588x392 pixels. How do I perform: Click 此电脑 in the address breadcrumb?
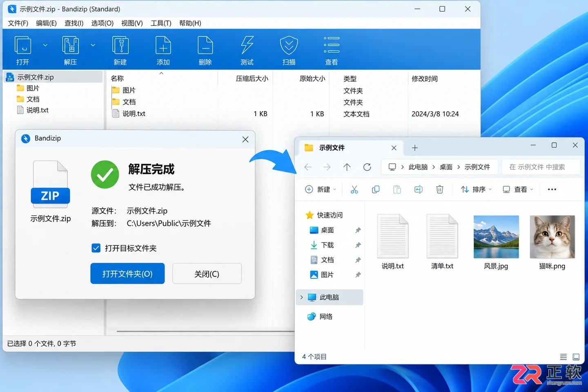(418, 167)
